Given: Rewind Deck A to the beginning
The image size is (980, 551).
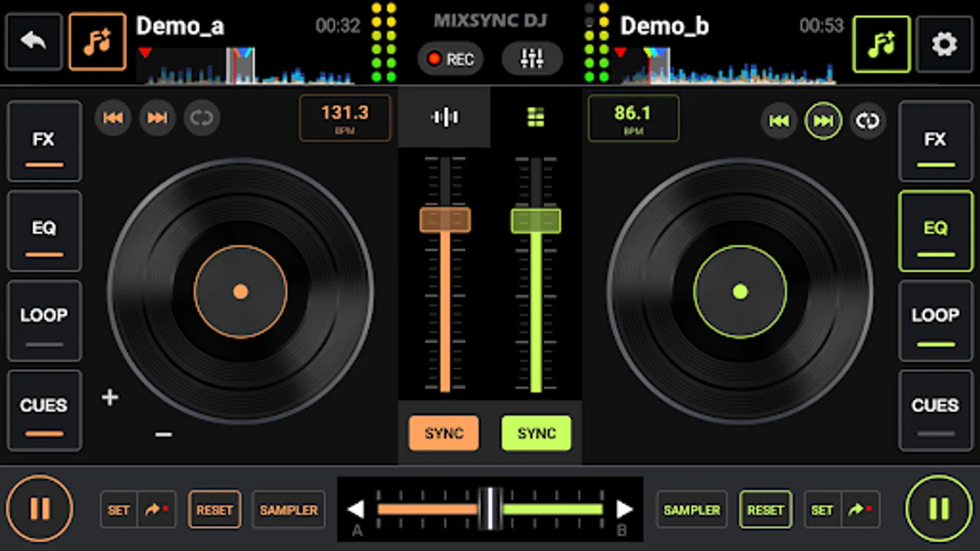Looking at the screenshot, I should point(113,118).
